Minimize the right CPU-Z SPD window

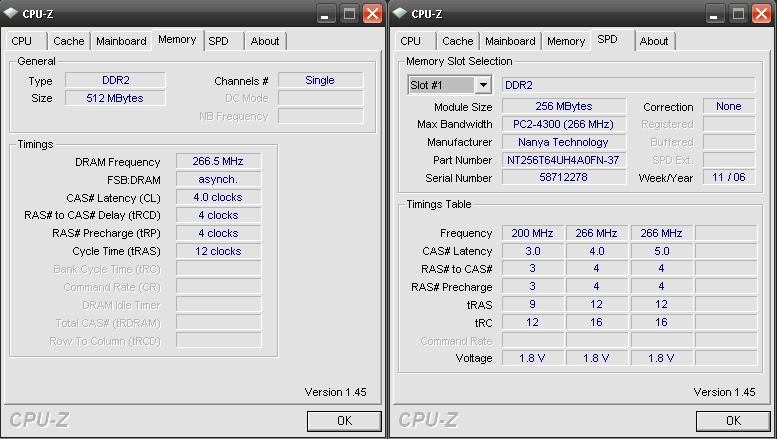click(714, 13)
